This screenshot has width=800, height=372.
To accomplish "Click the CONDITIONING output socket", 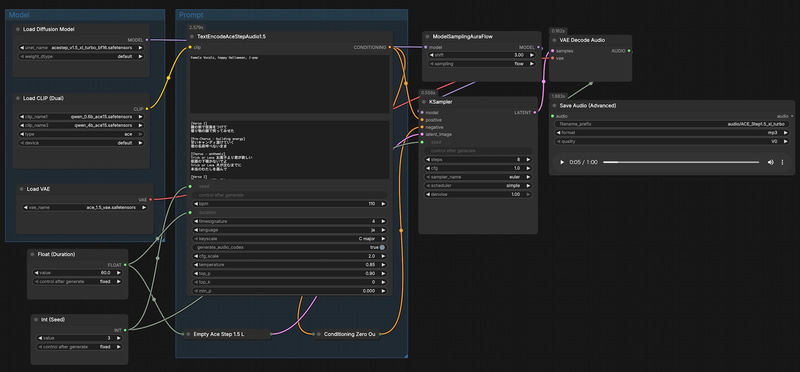I will click(x=390, y=47).
